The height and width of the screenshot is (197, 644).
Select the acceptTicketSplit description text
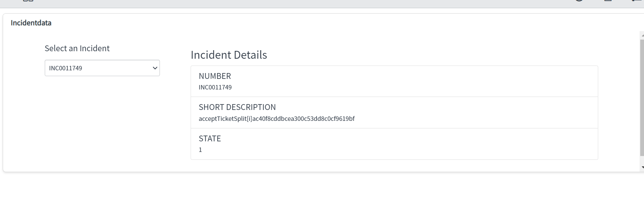[277, 118]
